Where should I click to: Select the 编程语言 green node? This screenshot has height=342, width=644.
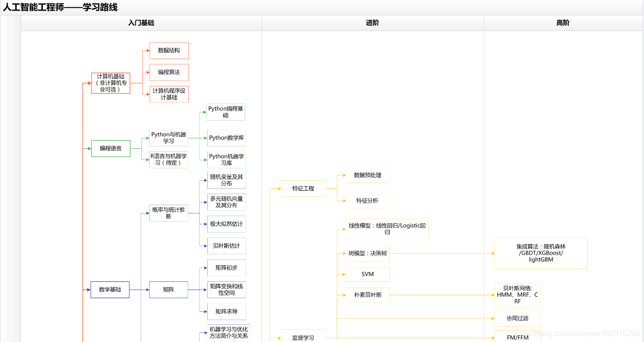pos(111,148)
